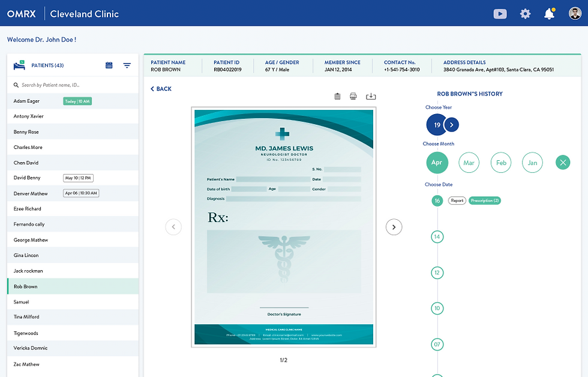The image size is (588, 377).
Task: Open the Apr 06 10:30 AM appointment badge
Action: coord(81,193)
